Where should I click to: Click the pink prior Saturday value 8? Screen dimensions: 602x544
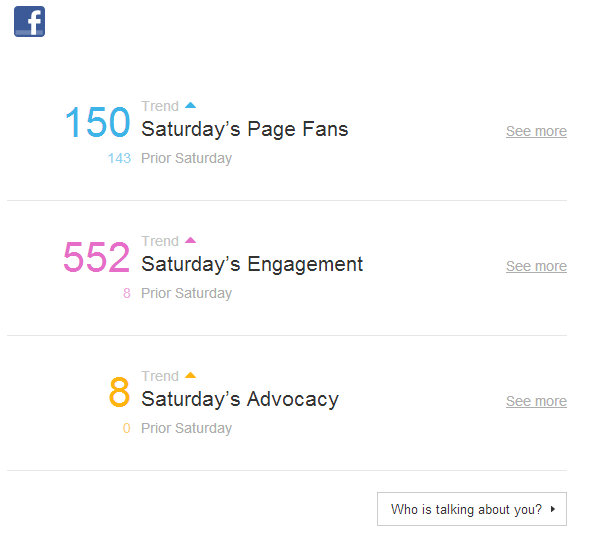tap(127, 293)
